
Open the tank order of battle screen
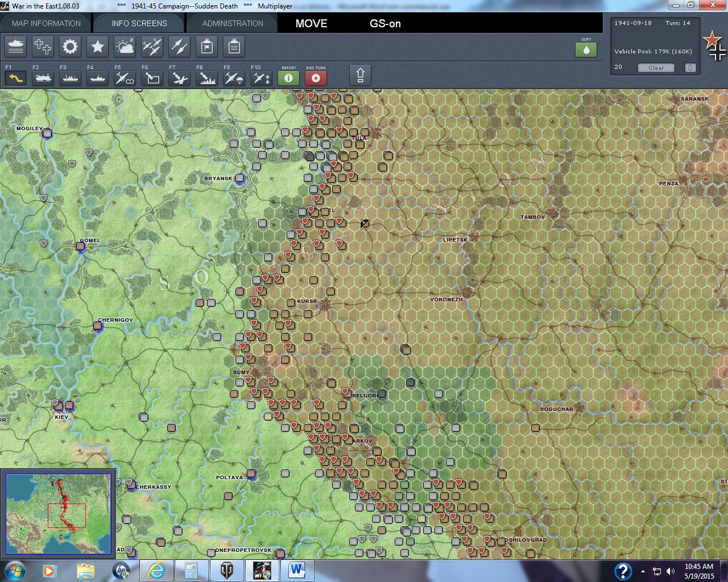[16, 47]
